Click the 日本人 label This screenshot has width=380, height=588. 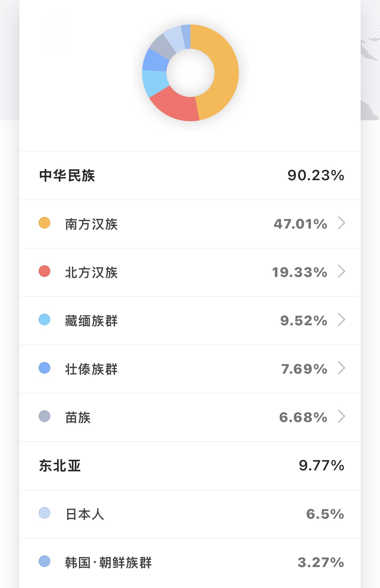(x=85, y=514)
